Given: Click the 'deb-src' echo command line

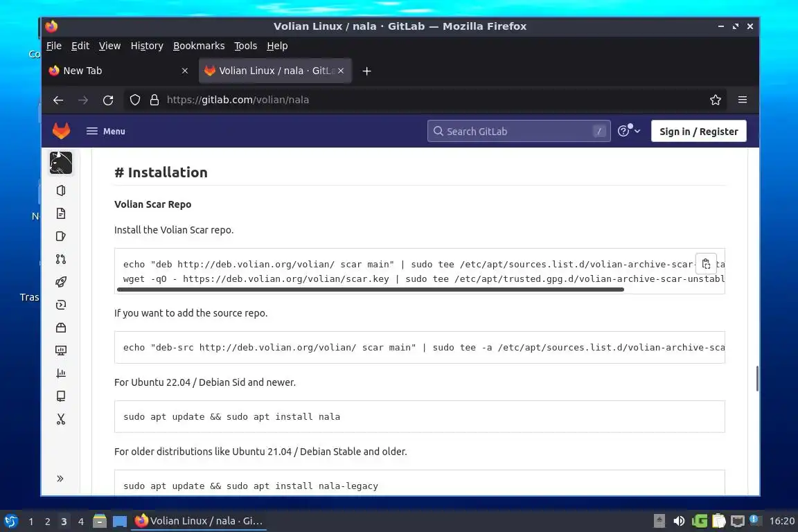Looking at the screenshot, I should pos(424,347).
